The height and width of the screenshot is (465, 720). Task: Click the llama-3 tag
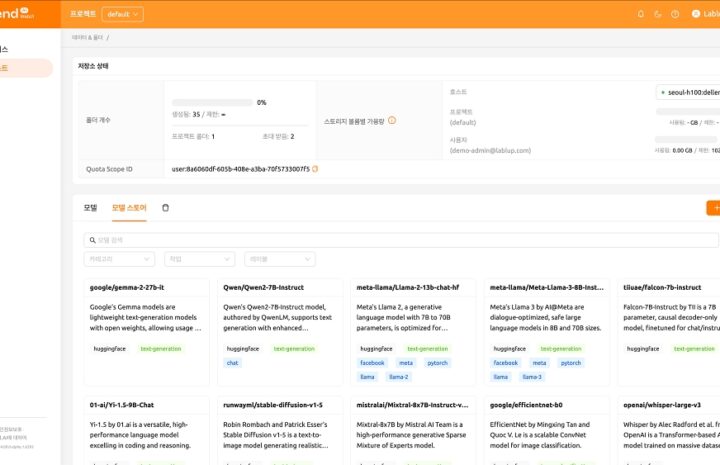click(532, 377)
